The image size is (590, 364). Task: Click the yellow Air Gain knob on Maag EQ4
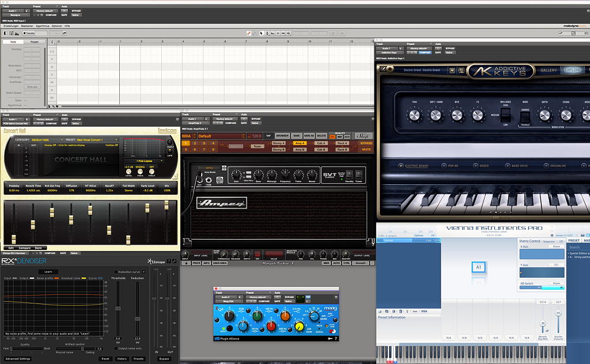(x=300, y=326)
